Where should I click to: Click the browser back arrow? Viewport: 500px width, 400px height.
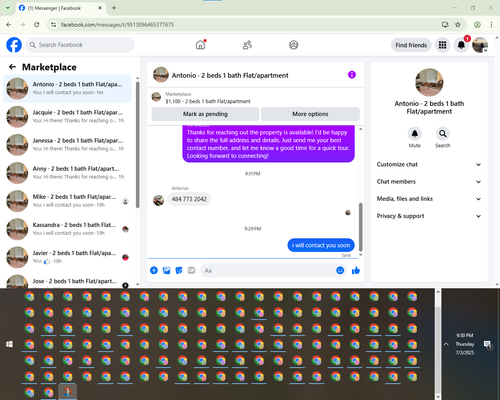pyautogui.click(x=9, y=24)
